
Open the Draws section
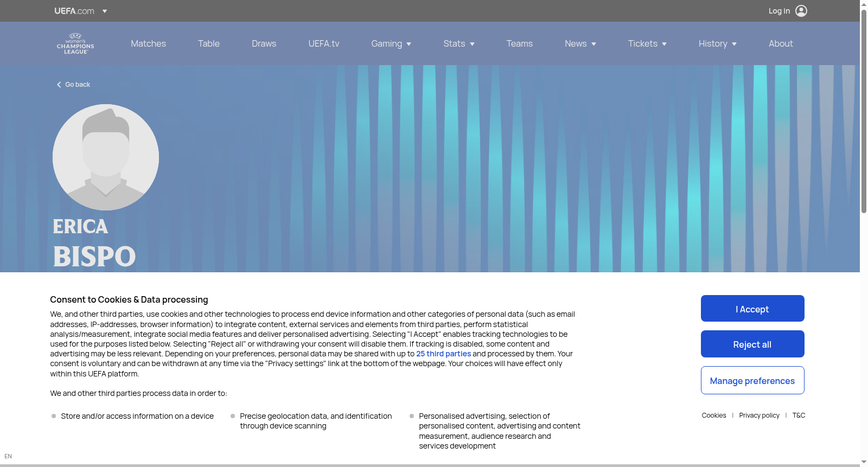(264, 43)
